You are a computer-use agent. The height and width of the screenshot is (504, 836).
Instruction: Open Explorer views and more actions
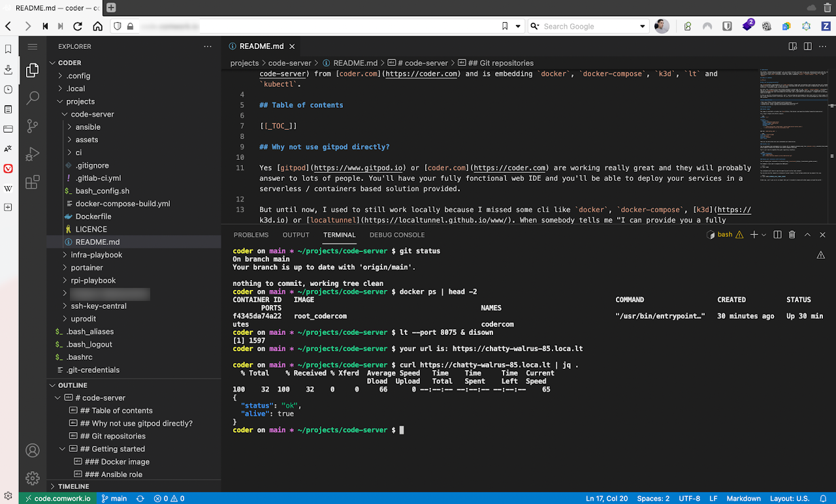[x=208, y=46]
